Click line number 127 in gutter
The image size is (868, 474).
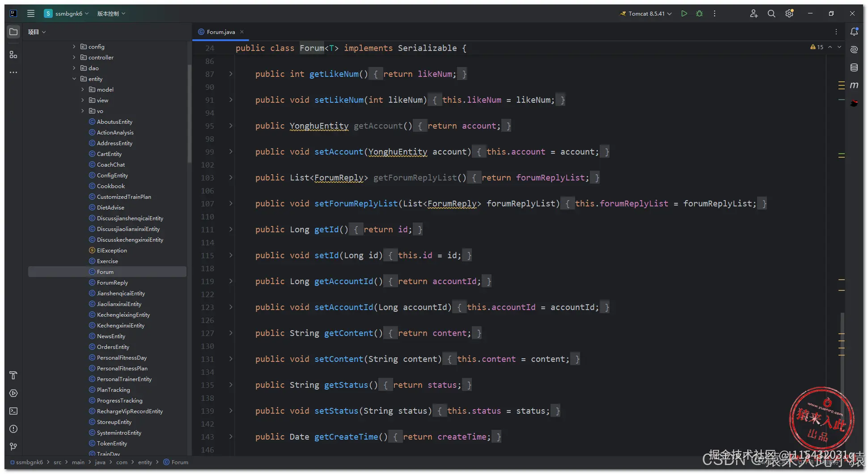pos(207,333)
